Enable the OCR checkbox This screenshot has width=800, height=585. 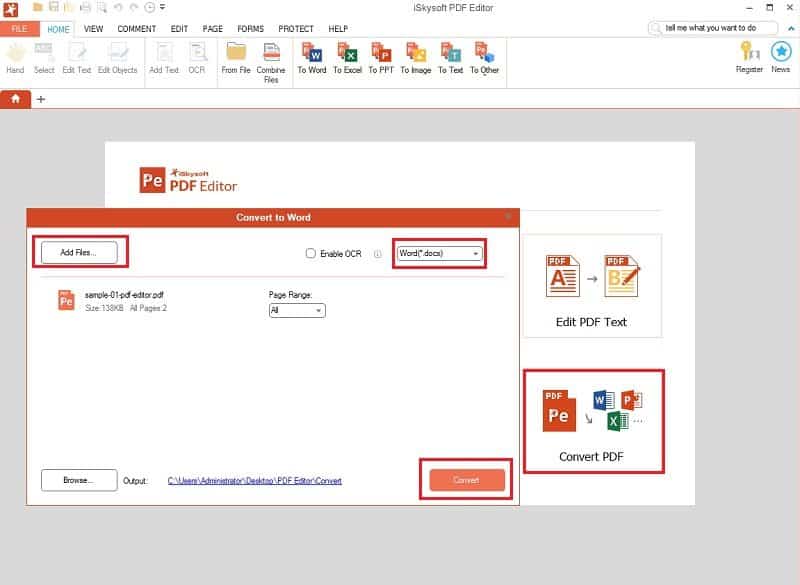coord(310,253)
